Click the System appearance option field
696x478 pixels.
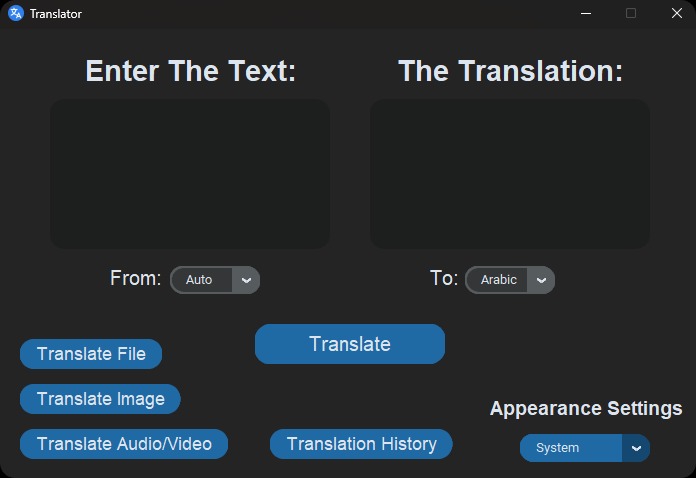click(x=571, y=448)
